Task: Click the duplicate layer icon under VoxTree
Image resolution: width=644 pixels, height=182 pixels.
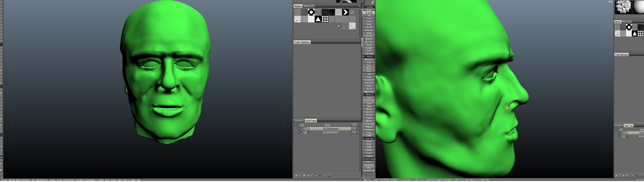Action: [x=304, y=176]
